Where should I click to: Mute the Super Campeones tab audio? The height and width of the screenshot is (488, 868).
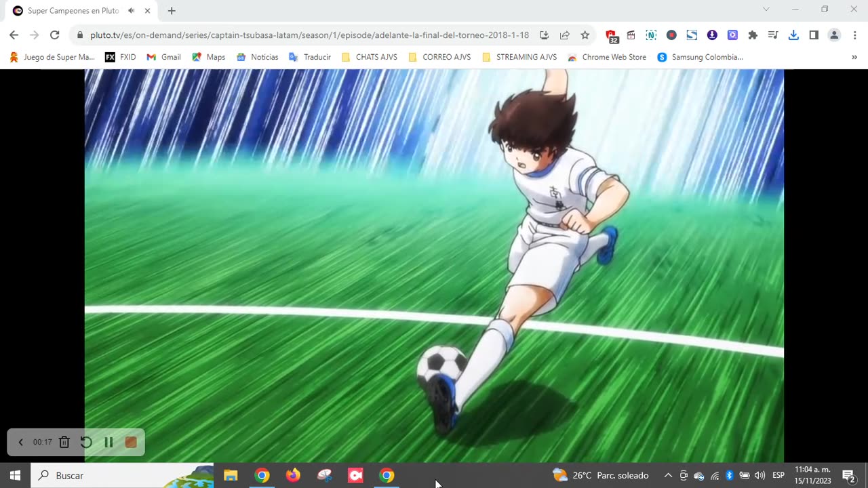[x=131, y=11]
